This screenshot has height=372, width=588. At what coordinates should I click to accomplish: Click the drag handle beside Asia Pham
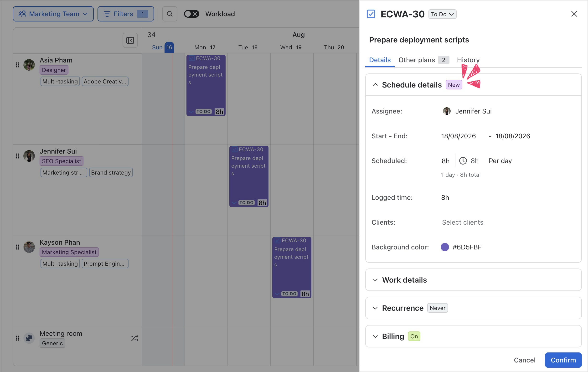pos(18,65)
